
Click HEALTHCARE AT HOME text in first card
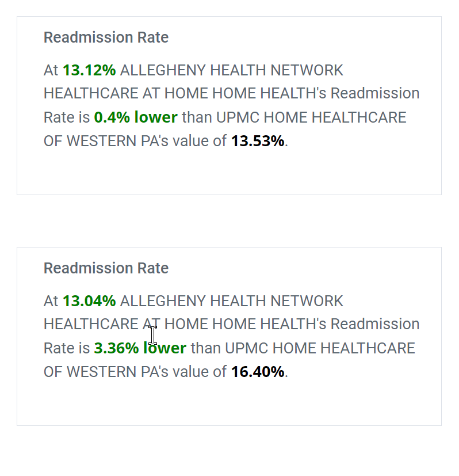click(126, 93)
